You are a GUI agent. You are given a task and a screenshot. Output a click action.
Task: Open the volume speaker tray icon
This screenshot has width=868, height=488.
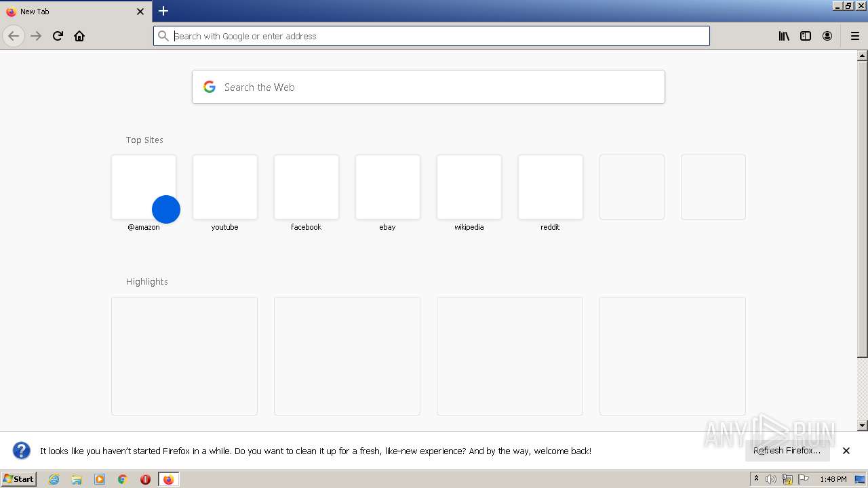point(771,479)
